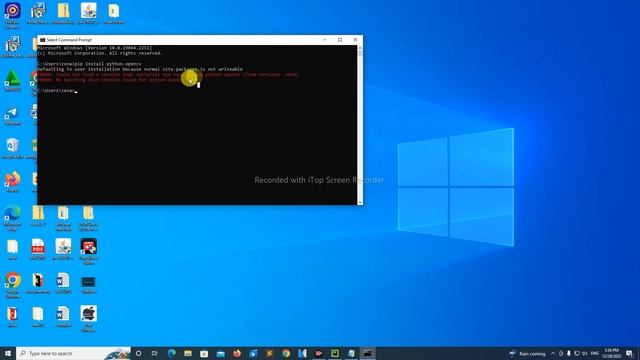Viewport: 640px width, 360px height.
Task: Click the Command Prompt scrollbar up arrow
Action: click(360, 48)
